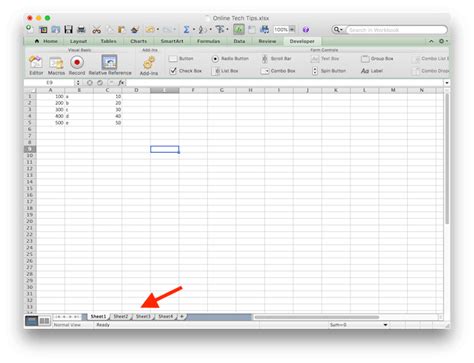Click the Format painter brush icon
The image size is (474, 363).
(x=135, y=30)
